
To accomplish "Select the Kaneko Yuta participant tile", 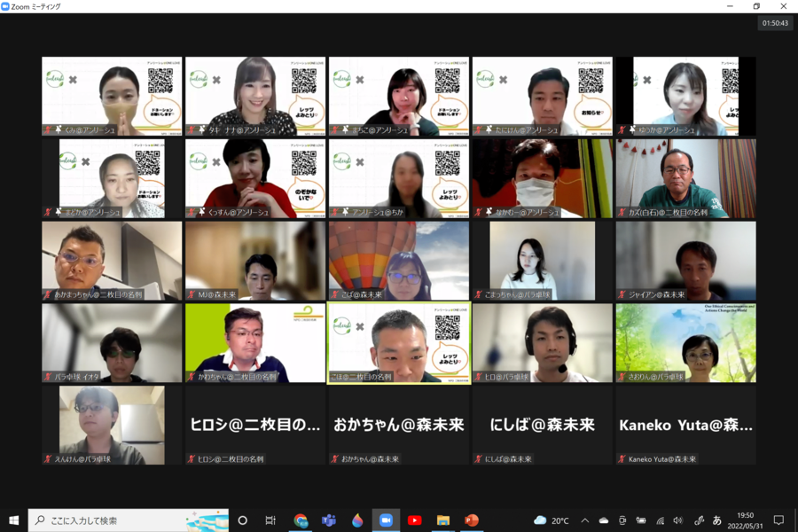I will (685, 425).
